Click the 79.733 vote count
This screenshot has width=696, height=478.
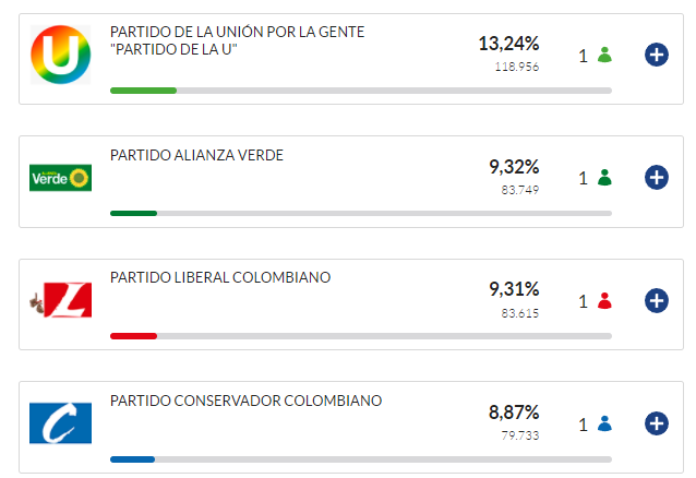coord(520,435)
